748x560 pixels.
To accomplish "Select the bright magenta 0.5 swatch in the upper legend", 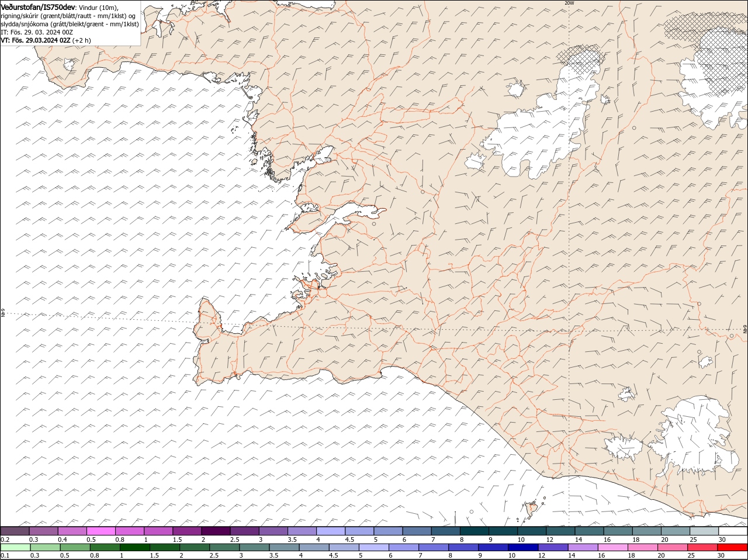I will click(x=101, y=531).
